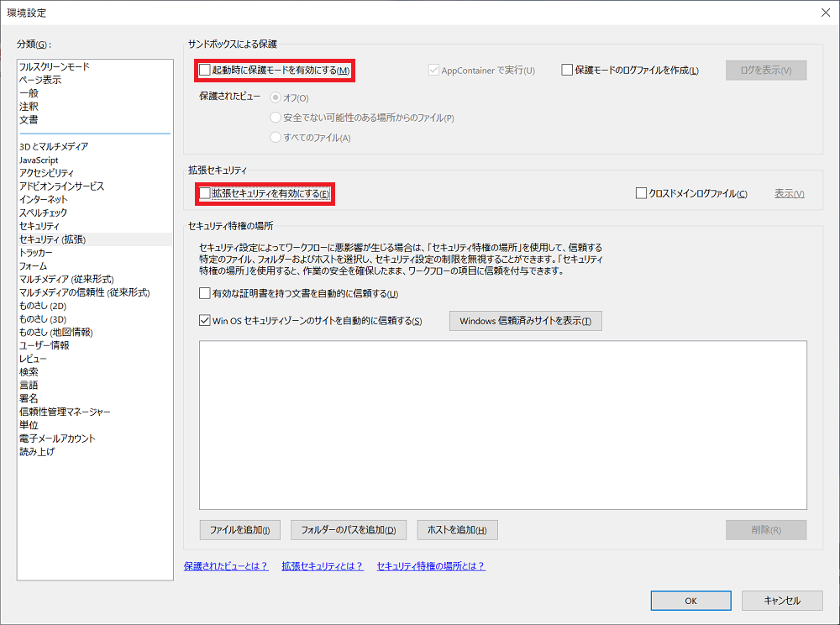840x625 pixels.
Task: Click the 削除 button
Action: click(x=766, y=530)
